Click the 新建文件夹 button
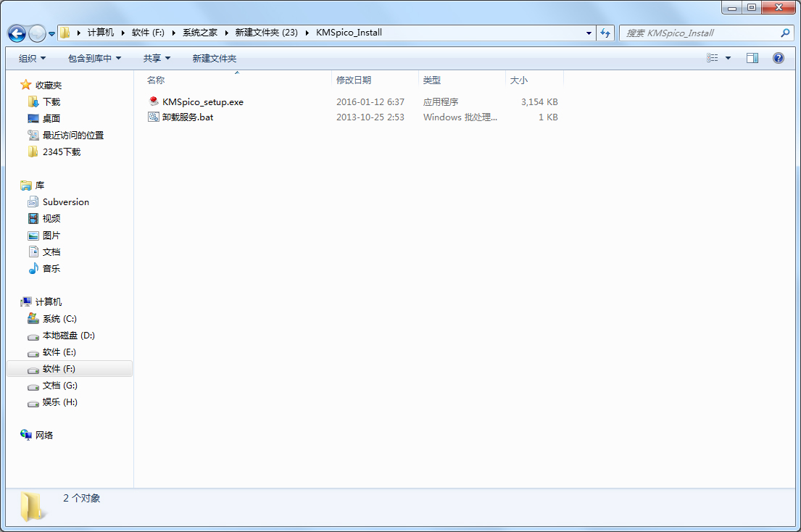Screen dimensions: 801x532 pyautogui.click(x=214, y=58)
